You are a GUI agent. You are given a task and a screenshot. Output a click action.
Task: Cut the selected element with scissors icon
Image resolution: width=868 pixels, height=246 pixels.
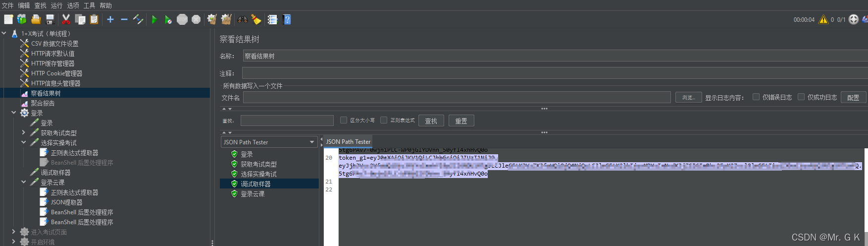pos(66,19)
